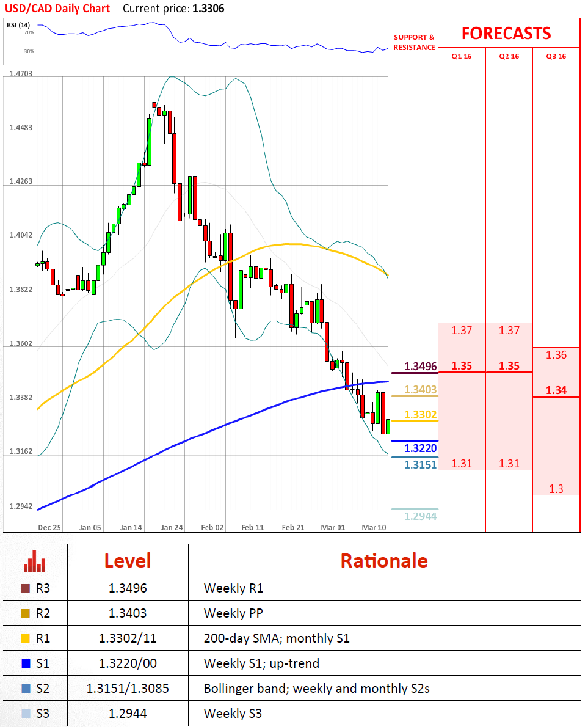This screenshot has width=588, height=727.
Task: Click the table cell 1.3496 in Level column
Action: [128, 588]
